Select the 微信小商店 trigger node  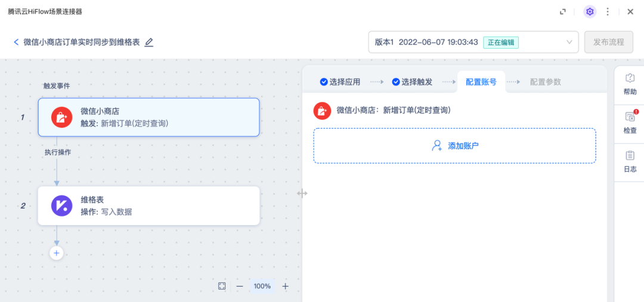point(148,117)
